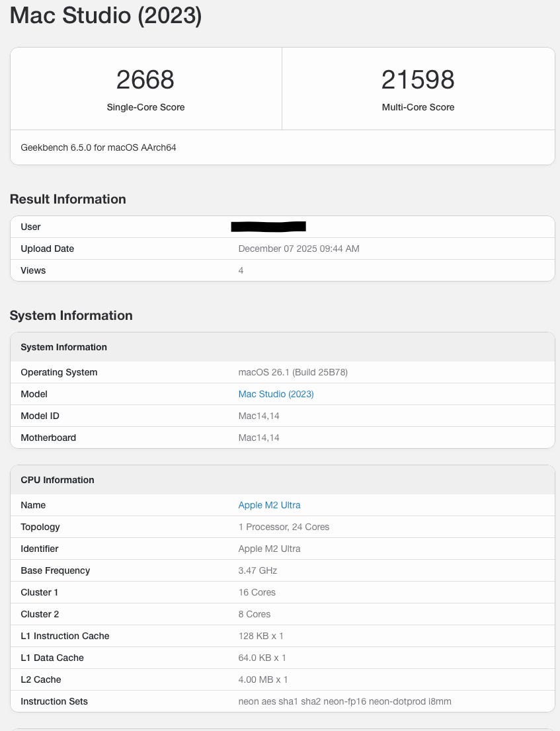Click the 1 Processor, 24 Cores topology value
The image size is (560, 731).
click(x=284, y=527)
